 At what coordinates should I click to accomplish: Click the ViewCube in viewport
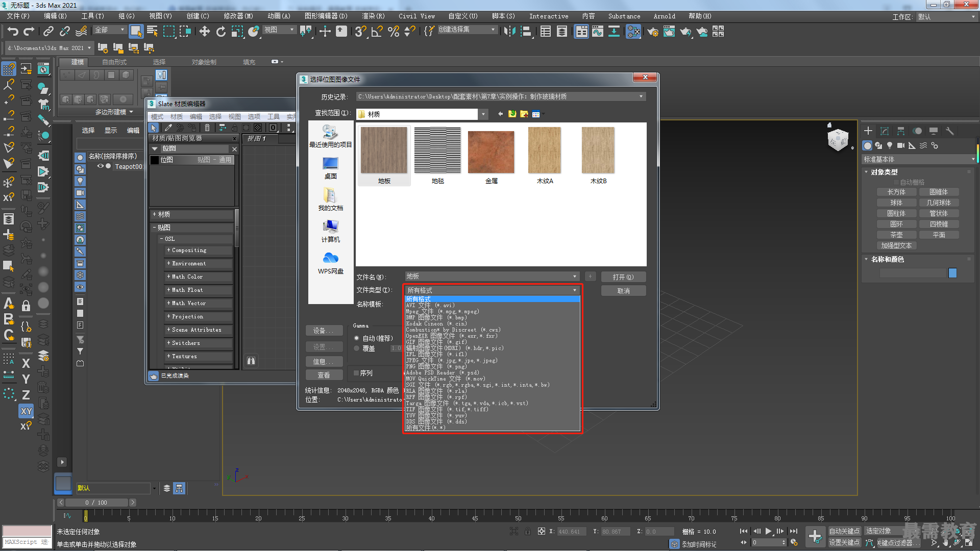point(838,140)
